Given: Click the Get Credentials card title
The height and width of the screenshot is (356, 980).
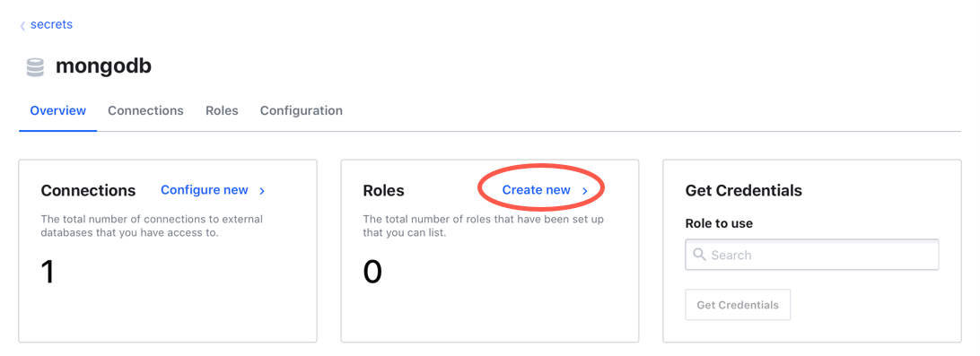Looking at the screenshot, I should tap(744, 190).
